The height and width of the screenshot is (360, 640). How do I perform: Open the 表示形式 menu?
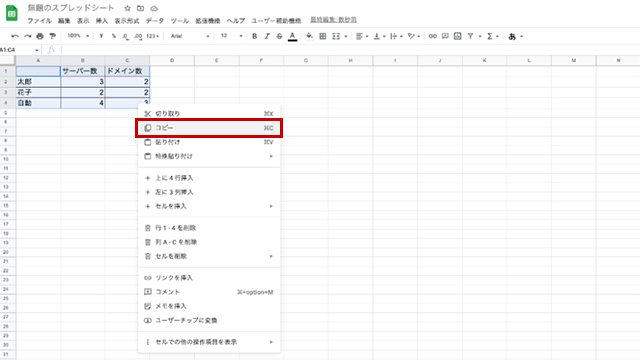127,20
